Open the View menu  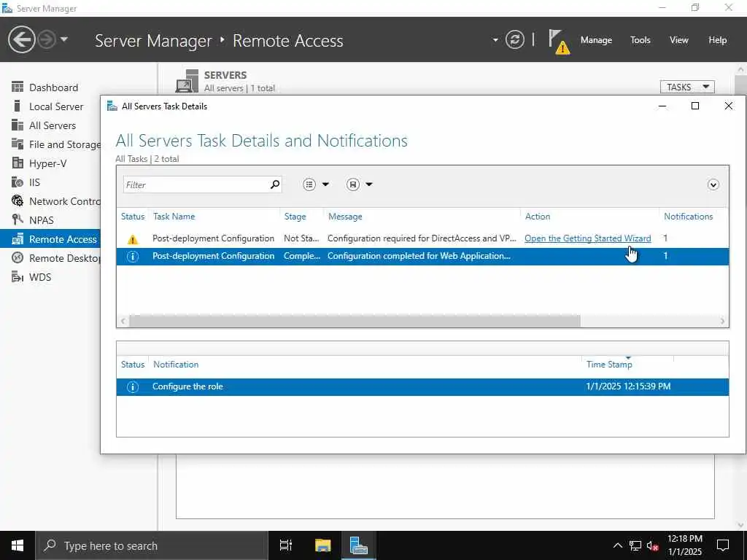[x=679, y=40]
